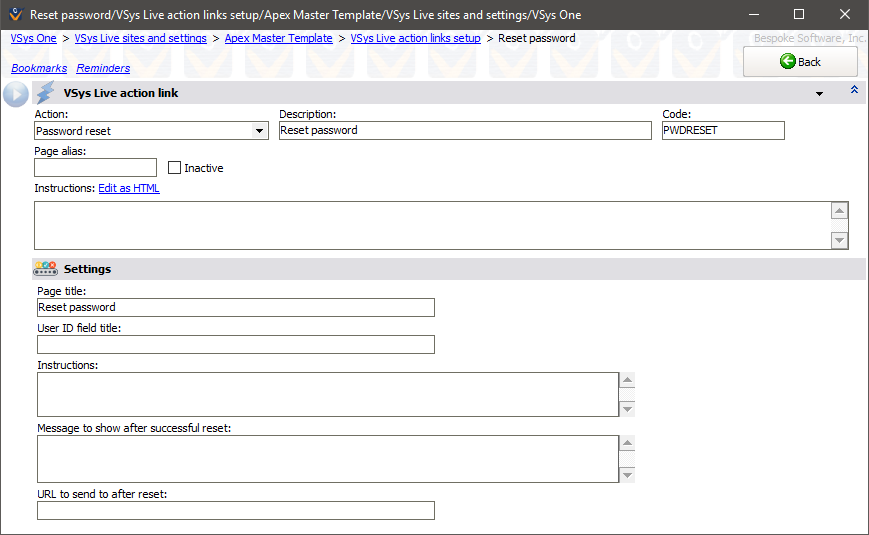Open the action link header dropdown arrow

click(x=819, y=94)
